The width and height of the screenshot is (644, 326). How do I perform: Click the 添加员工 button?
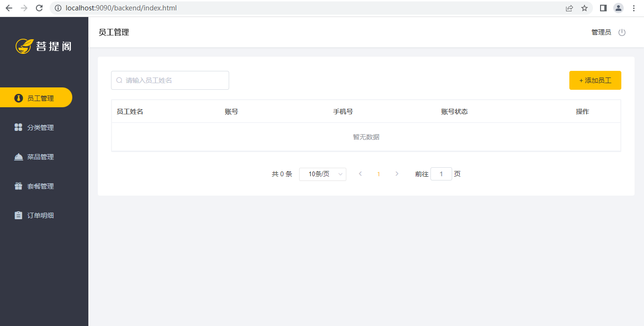tap(595, 80)
